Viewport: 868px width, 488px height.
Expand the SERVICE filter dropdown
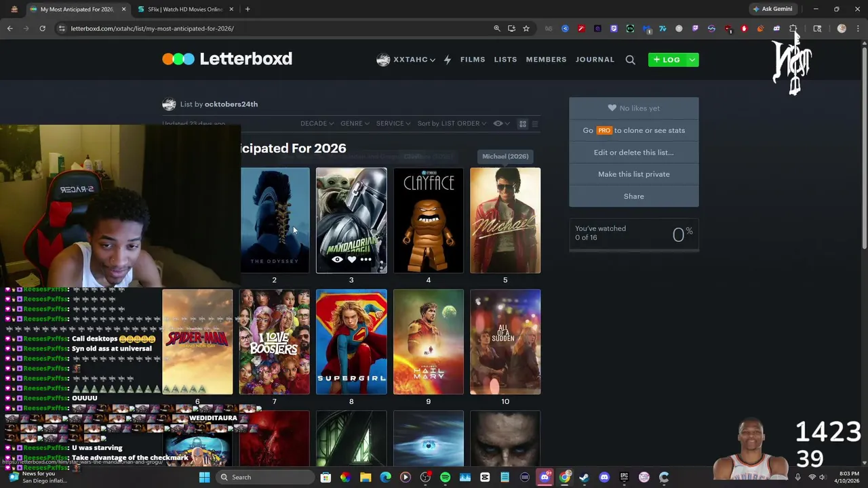point(393,123)
